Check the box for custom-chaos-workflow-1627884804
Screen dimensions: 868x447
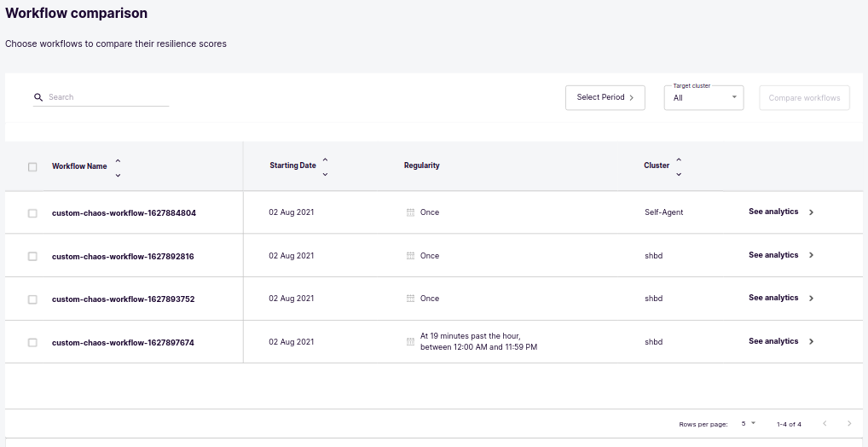[32, 213]
